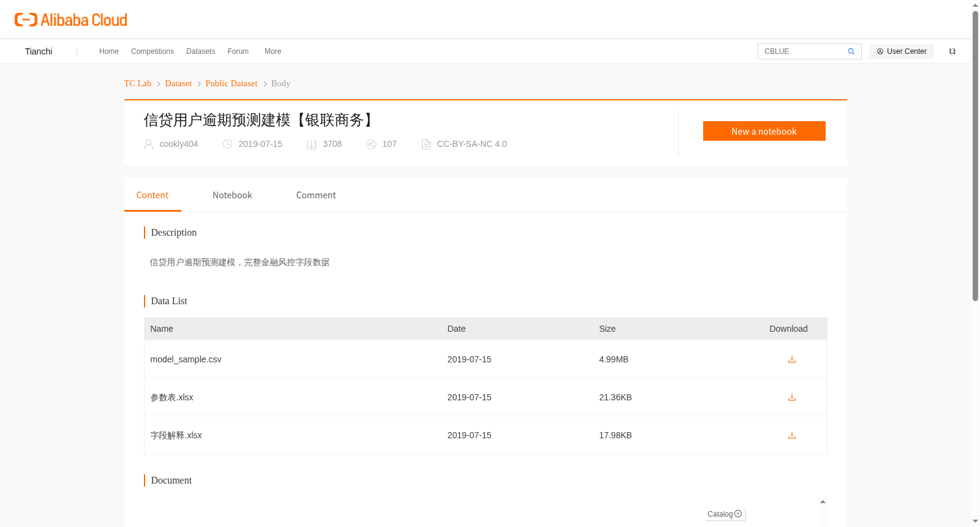Open the Datasets menu item
Image resolution: width=980 pixels, height=527 pixels.
pos(200,51)
